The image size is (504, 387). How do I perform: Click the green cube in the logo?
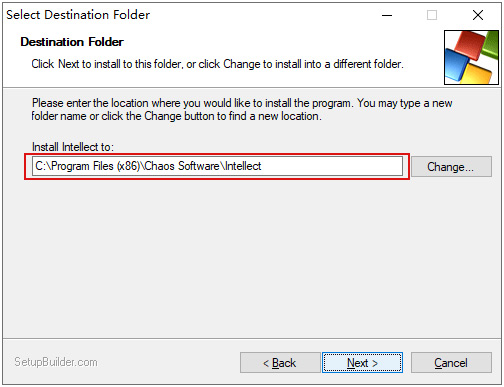[x=490, y=46]
